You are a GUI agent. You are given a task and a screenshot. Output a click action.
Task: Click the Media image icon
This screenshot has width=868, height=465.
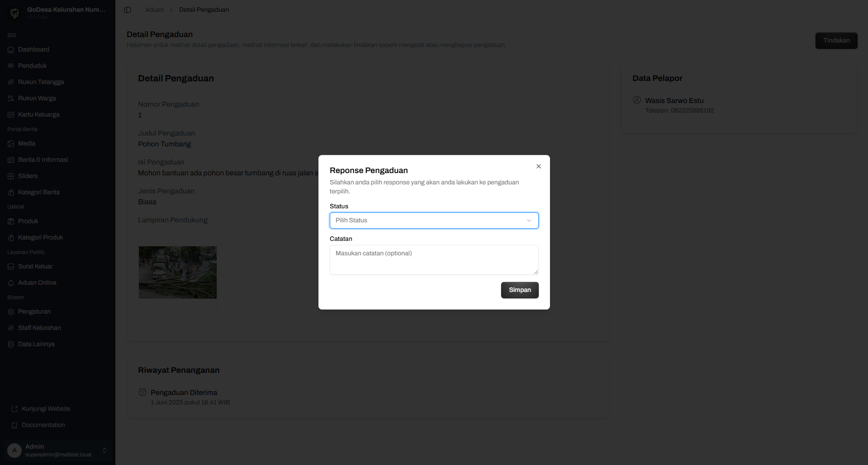click(x=11, y=144)
